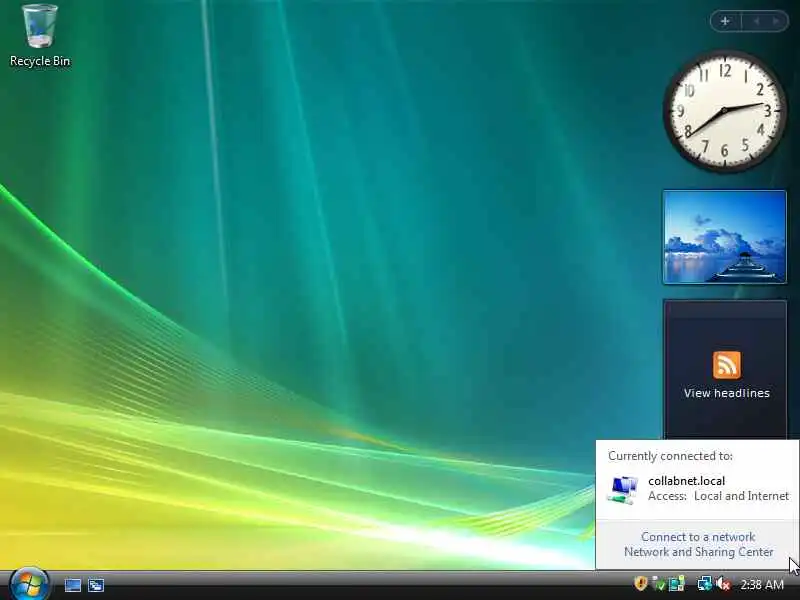
Task: Click the network connection tray icon
Action: pos(705,584)
